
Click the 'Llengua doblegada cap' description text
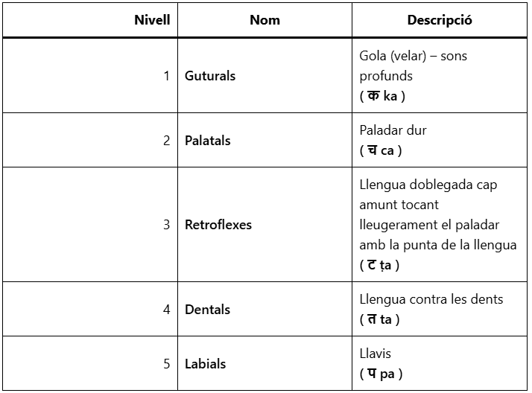(x=428, y=185)
